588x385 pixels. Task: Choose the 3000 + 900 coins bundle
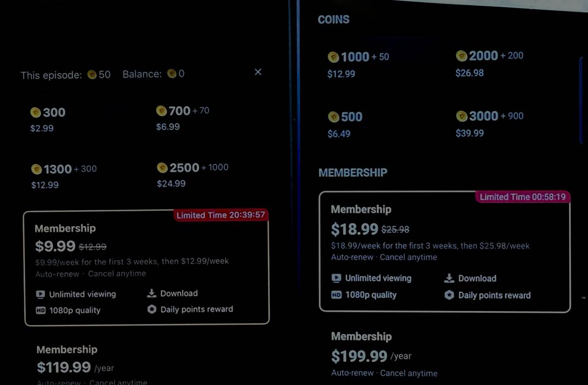(489, 124)
